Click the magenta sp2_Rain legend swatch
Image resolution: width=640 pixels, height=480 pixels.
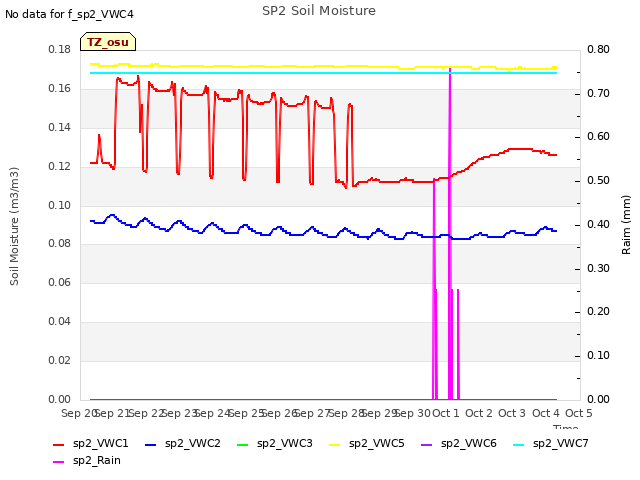pyautogui.click(x=59, y=462)
